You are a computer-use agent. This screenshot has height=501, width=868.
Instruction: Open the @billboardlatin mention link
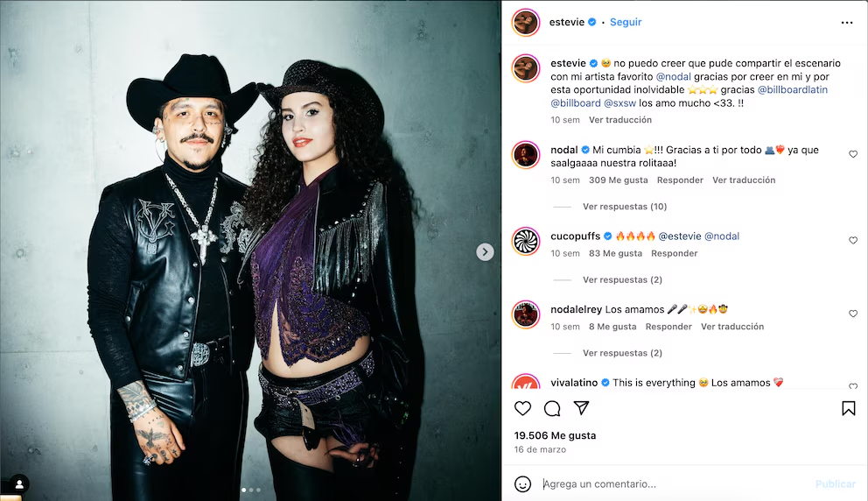tap(792, 90)
